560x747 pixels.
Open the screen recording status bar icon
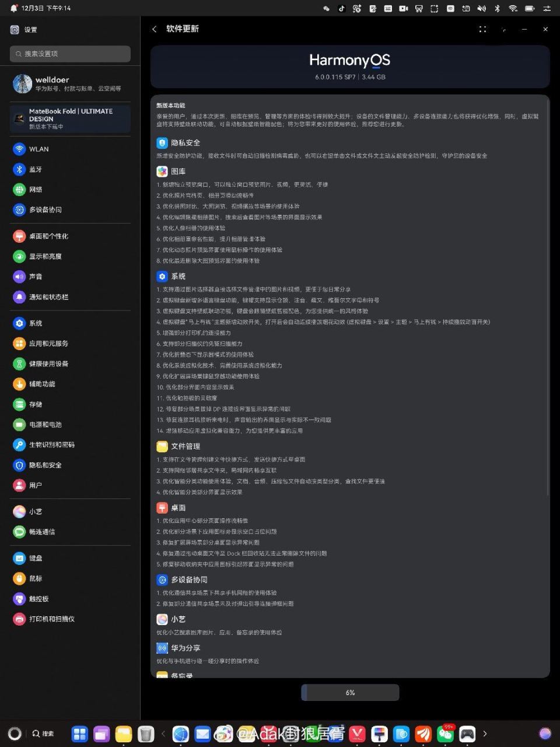coord(403,8)
